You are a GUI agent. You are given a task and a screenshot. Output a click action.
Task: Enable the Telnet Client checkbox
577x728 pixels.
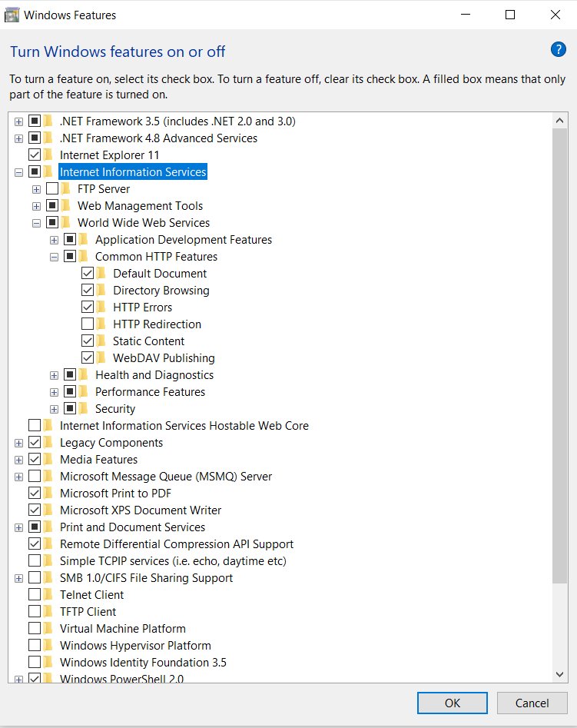tap(35, 594)
